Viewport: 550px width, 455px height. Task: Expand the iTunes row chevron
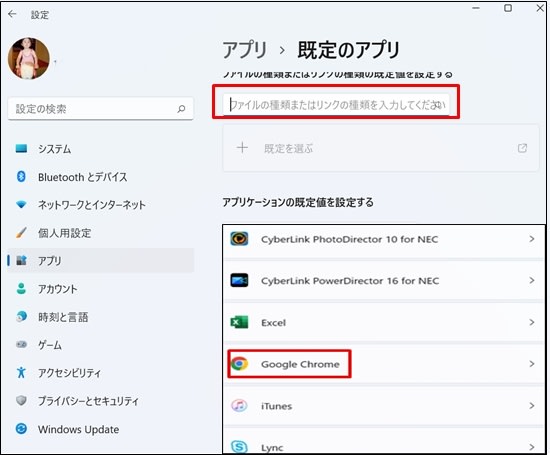(x=532, y=406)
